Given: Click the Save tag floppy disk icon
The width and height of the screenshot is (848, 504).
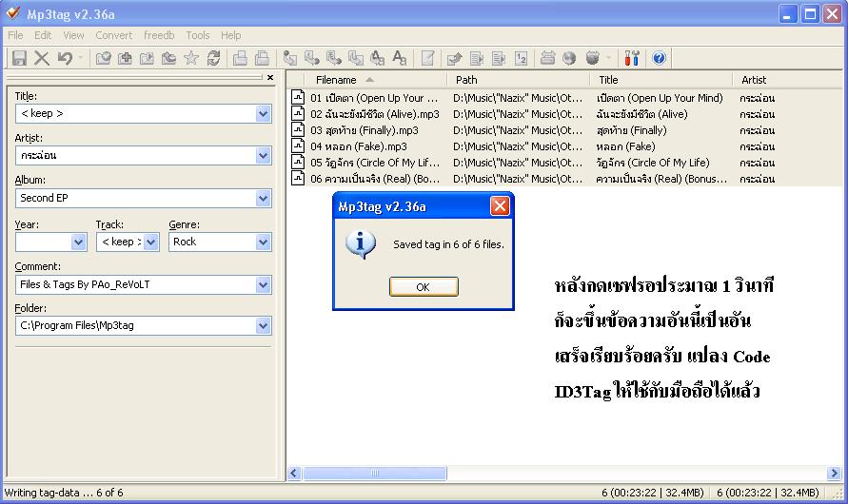Looking at the screenshot, I should tap(19, 58).
